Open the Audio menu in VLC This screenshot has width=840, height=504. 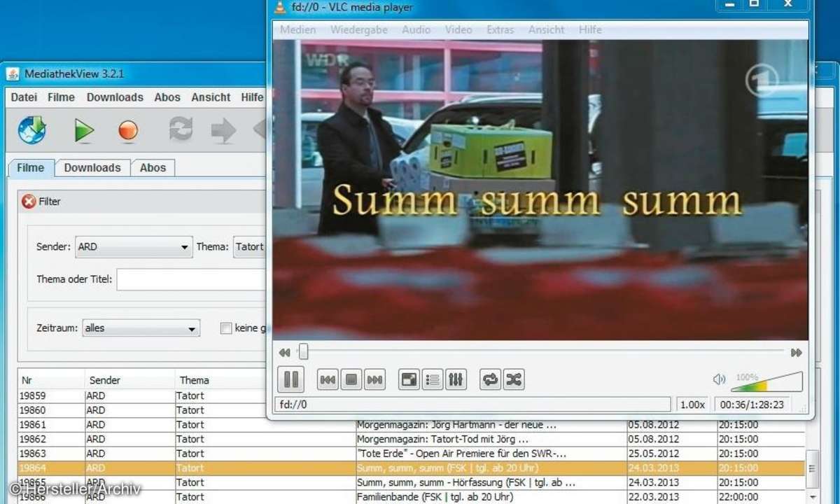coord(416,29)
